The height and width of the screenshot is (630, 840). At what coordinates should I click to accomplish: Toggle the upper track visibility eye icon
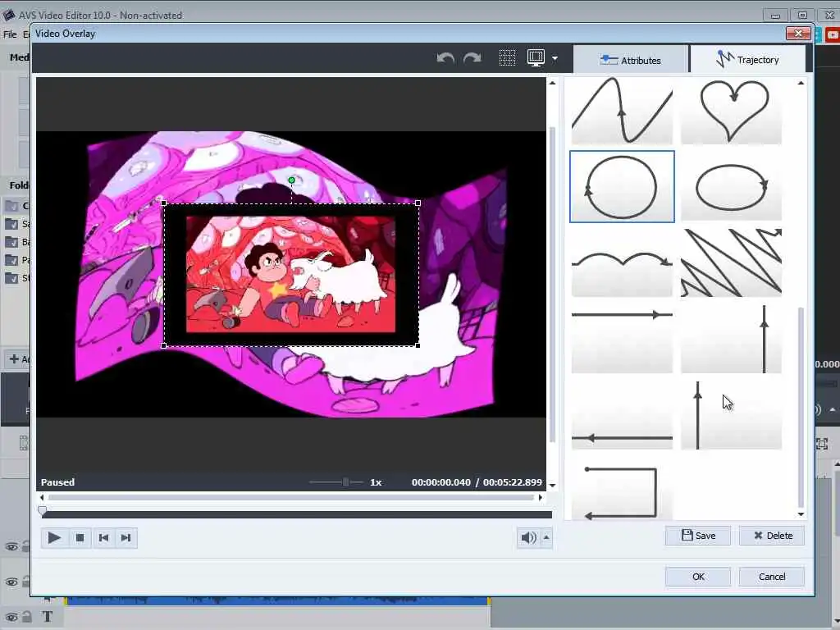(x=11, y=547)
